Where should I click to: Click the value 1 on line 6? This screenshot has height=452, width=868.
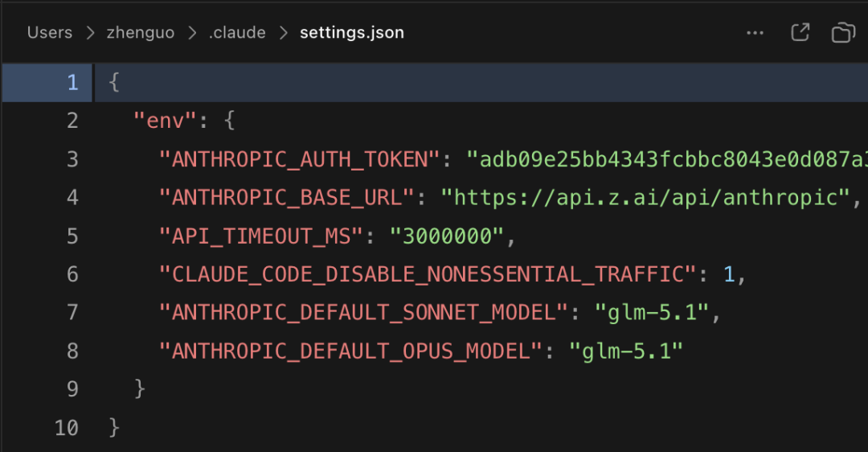(729, 274)
